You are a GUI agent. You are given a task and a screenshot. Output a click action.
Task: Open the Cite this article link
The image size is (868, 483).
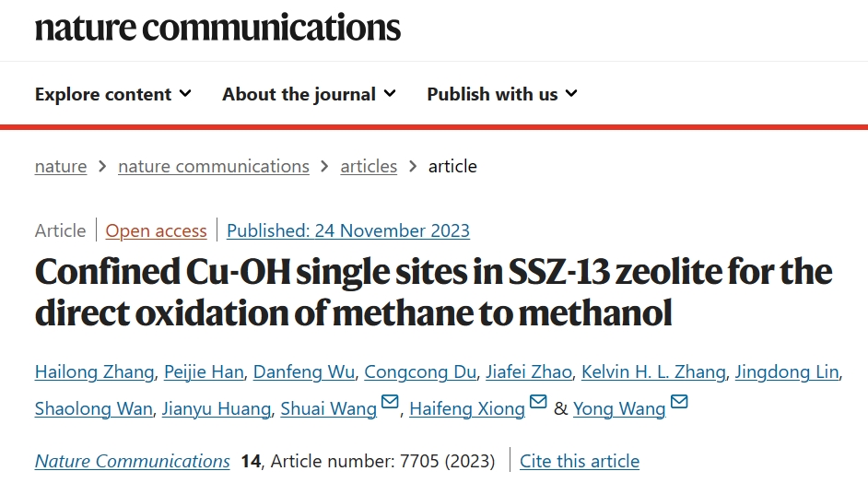point(580,461)
